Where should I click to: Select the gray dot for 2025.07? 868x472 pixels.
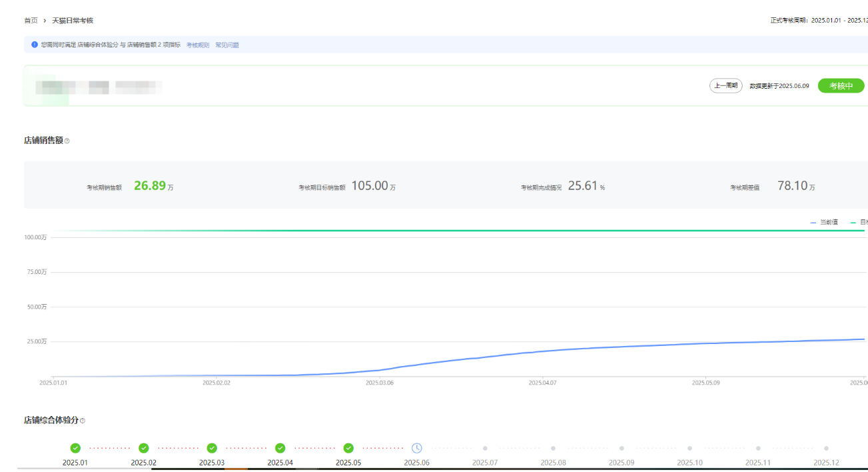[x=485, y=448]
